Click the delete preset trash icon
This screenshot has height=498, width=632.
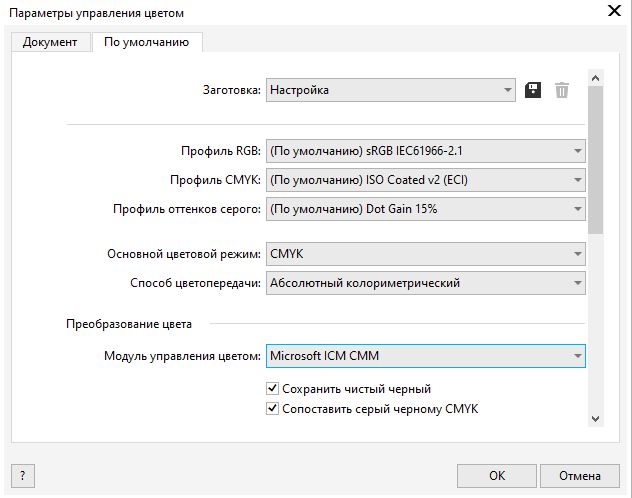[x=562, y=90]
